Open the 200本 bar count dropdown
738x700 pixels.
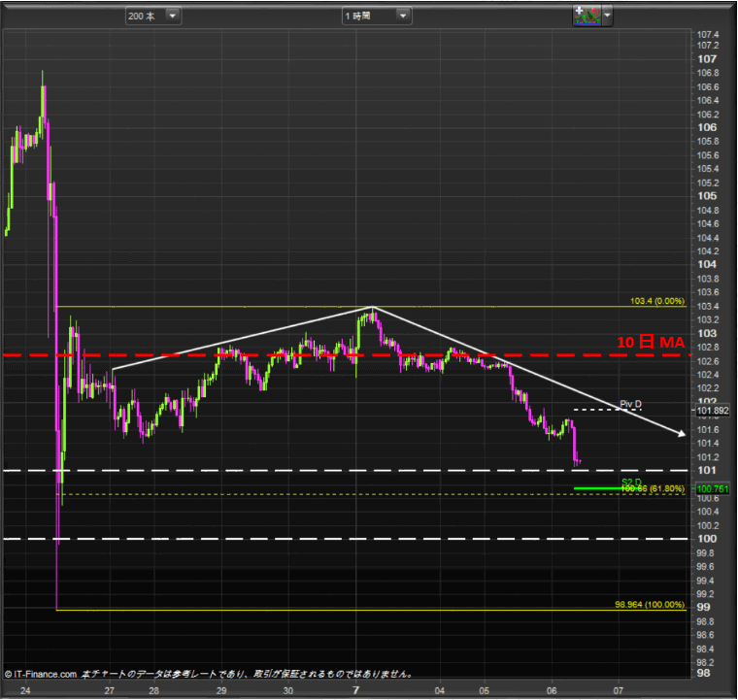pyautogui.click(x=153, y=16)
